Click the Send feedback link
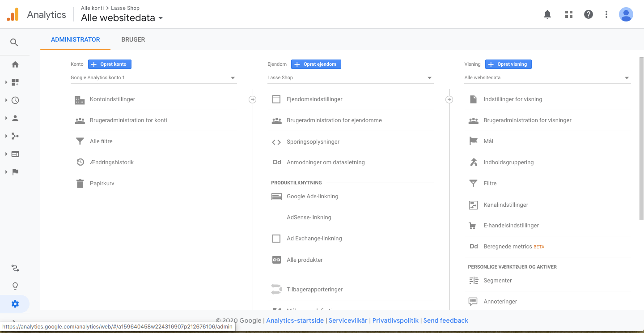Screen dimensions: 644x333 tap(446, 320)
